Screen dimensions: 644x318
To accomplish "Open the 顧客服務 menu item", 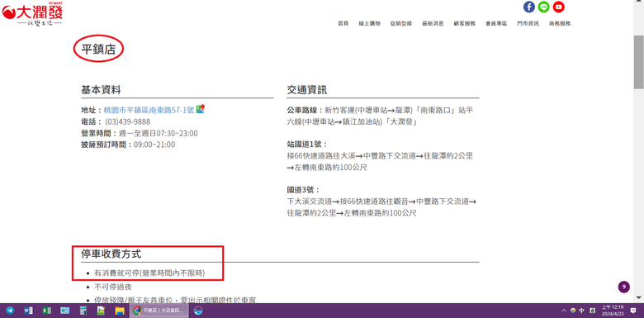I will 465,24.
